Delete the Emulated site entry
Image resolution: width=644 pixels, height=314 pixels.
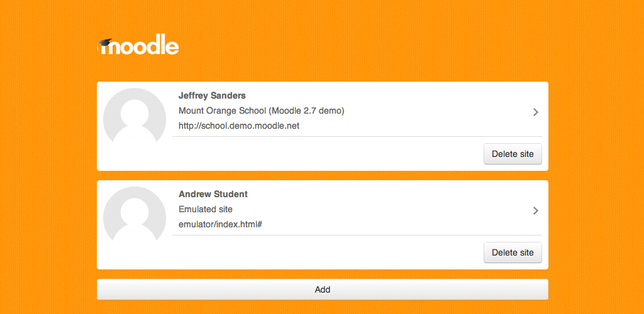tap(513, 252)
